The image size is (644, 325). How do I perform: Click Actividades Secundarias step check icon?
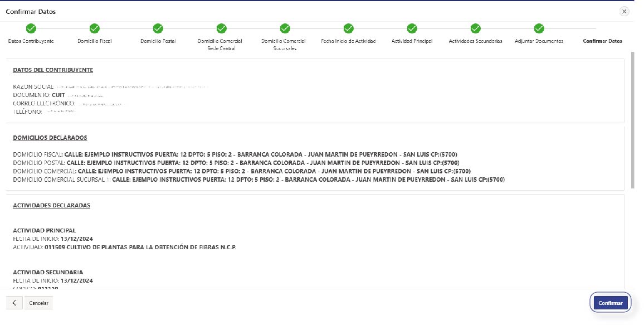[476, 28]
